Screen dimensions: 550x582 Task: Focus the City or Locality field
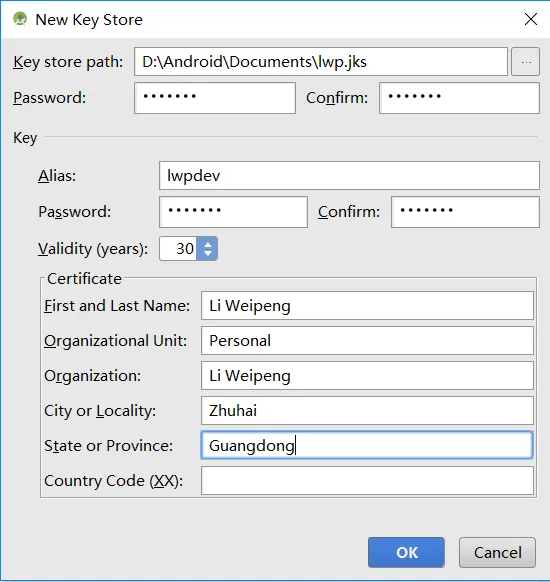coord(367,411)
